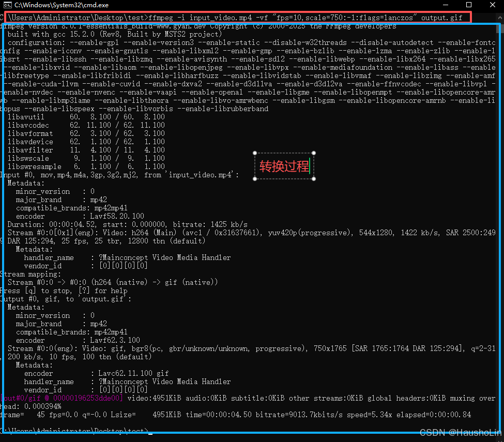Click the 'bitrate=9013.7kbits/s' value
This screenshot has height=442, width=504.
coord(299,415)
